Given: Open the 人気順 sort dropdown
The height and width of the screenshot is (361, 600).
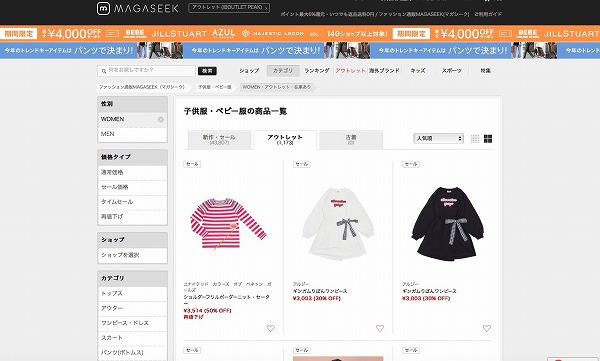Looking at the screenshot, I should [x=439, y=138].
